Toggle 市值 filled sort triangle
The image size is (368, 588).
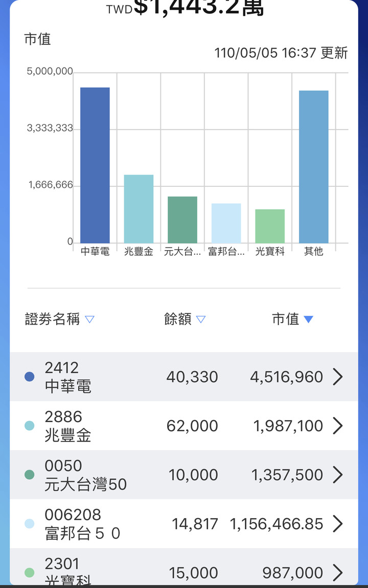coord(308,320)
